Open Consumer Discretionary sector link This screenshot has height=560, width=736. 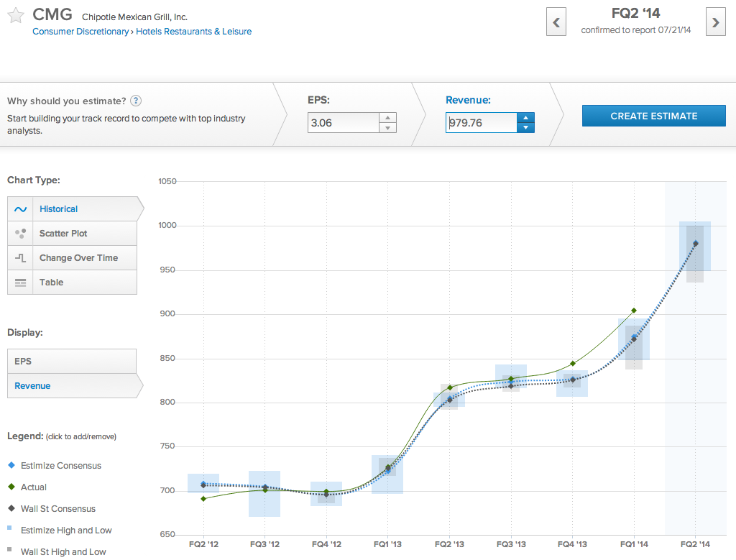80,32
